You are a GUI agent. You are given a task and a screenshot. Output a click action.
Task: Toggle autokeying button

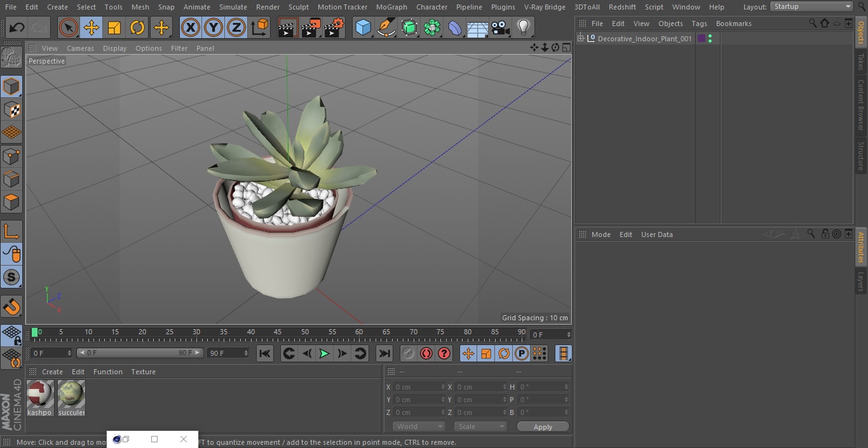(426, 353)
